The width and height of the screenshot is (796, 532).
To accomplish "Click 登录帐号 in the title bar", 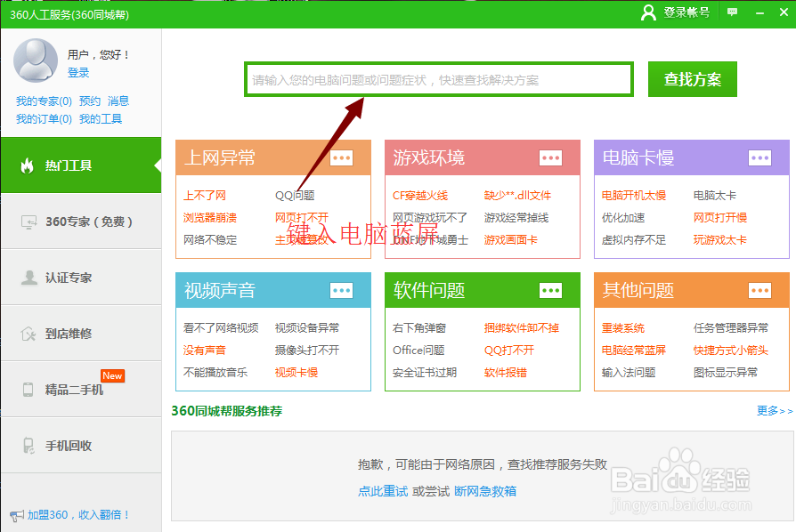I will pos(686,12).
